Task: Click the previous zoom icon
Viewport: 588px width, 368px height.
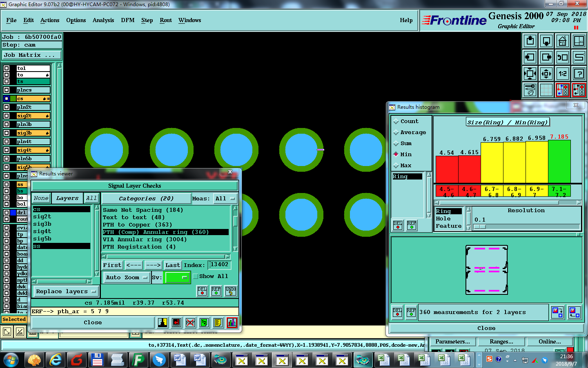Action: coord(563,58)
